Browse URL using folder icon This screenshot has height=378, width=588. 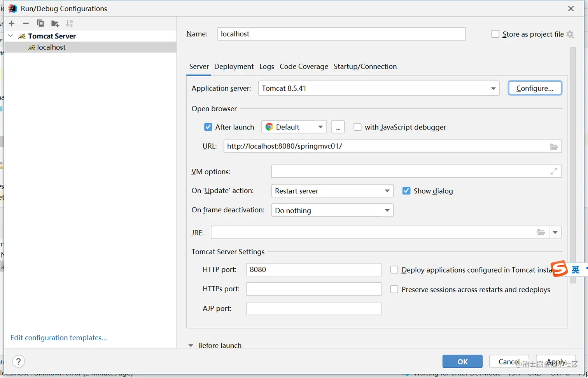(554, 147)
